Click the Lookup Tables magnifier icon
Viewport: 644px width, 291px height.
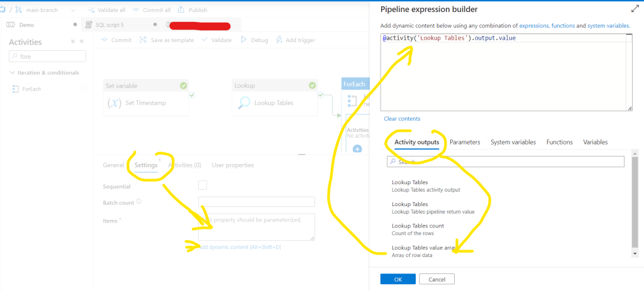click(243, 102)
